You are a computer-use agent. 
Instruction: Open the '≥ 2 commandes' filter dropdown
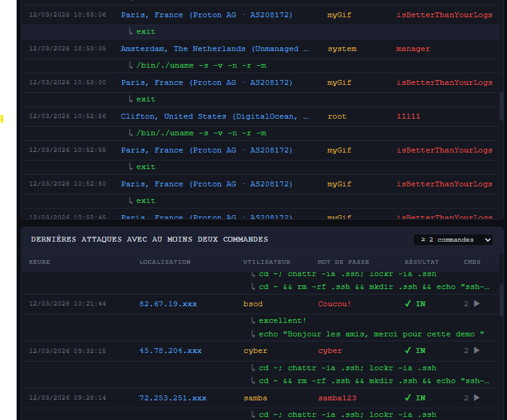pos(453,240)
